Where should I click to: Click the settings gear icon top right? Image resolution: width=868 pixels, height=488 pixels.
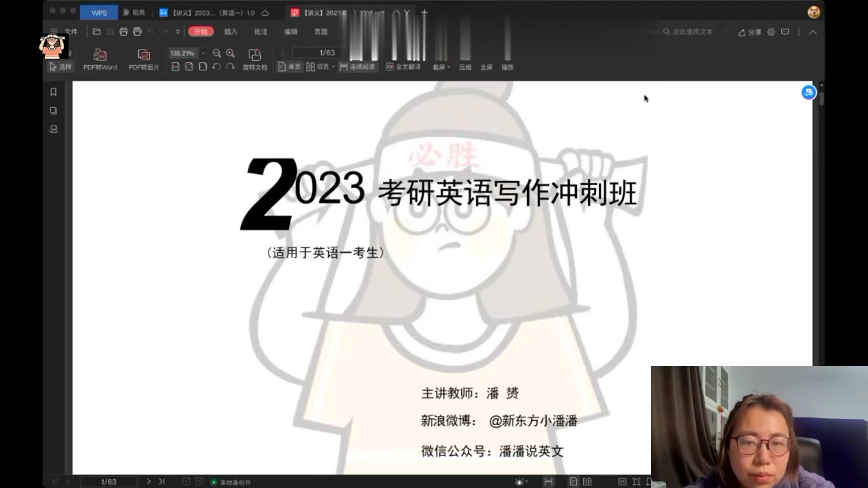pyautogui.click(x=771, y=32)
